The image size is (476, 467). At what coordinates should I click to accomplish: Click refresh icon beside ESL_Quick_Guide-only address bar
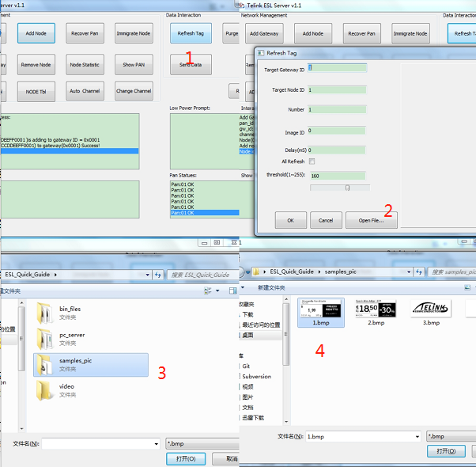point(158,275)
